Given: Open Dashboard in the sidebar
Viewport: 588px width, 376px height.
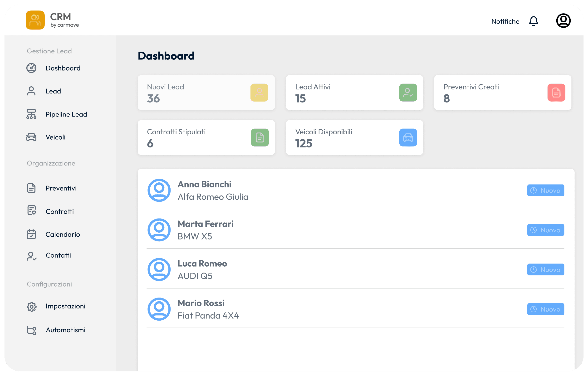Looking at the screenshot, I should (x=63, y=68).
